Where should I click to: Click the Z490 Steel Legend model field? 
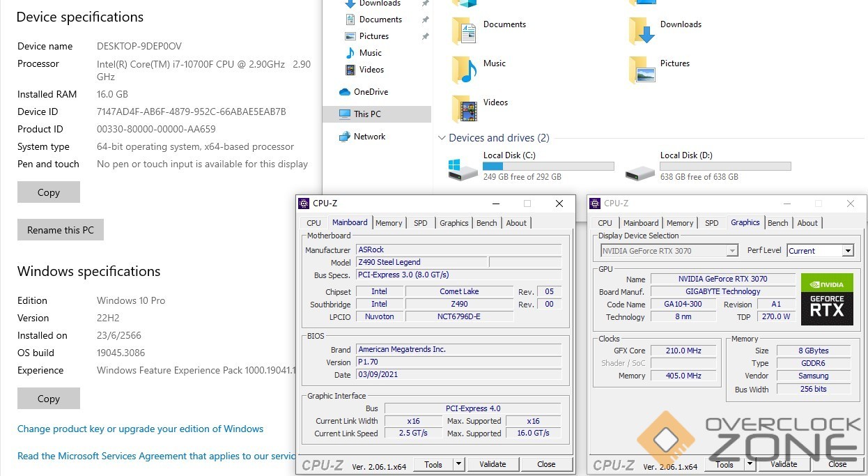[x=421, y=262]
